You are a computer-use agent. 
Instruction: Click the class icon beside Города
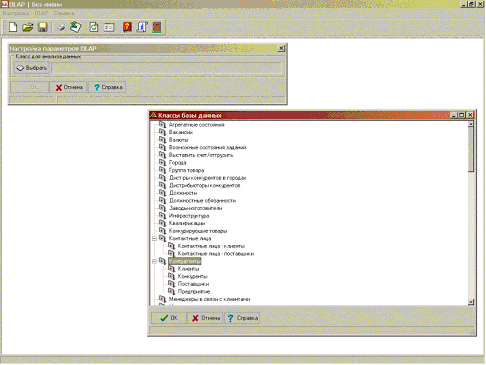click(162, 162)
